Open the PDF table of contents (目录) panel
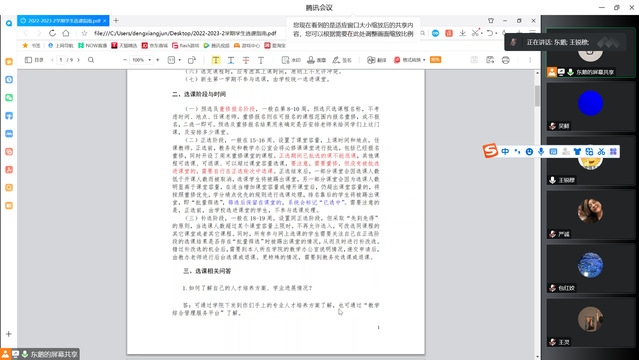The height and width of the screenshot is (360, 639). [x=34, y=60]
